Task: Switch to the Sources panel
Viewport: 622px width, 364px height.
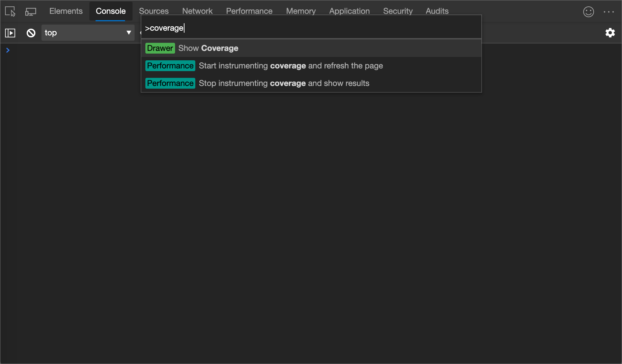Action: tap(154, 11)
